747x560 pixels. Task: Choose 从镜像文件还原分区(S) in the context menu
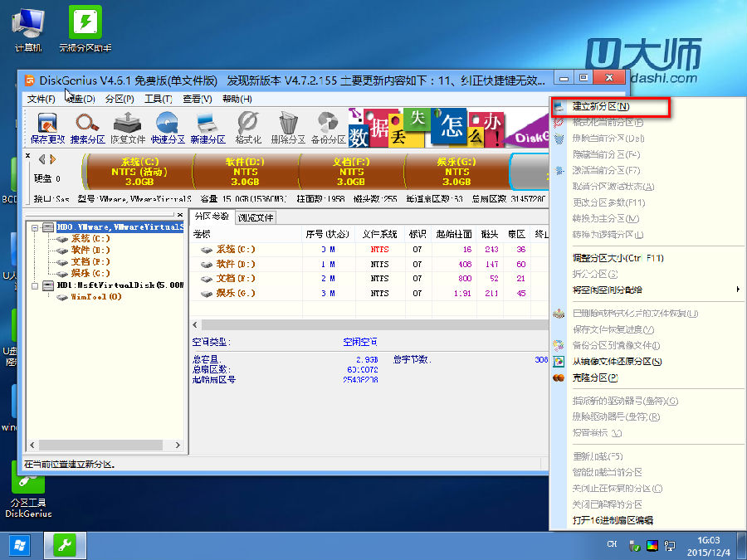pos(617,362)
